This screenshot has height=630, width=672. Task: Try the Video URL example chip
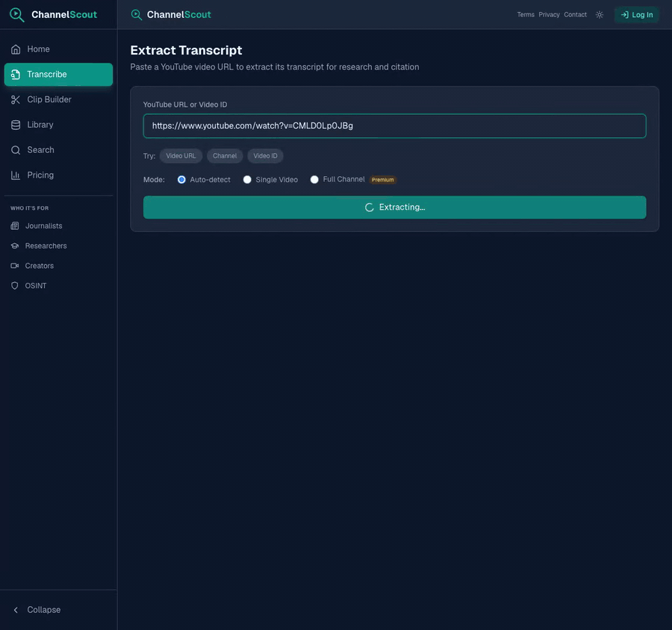click(181, 156)
